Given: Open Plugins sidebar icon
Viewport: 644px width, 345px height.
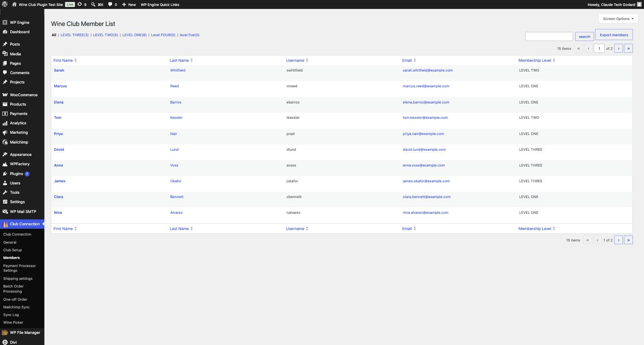Looking at the screenshot, I should (5, 173).
